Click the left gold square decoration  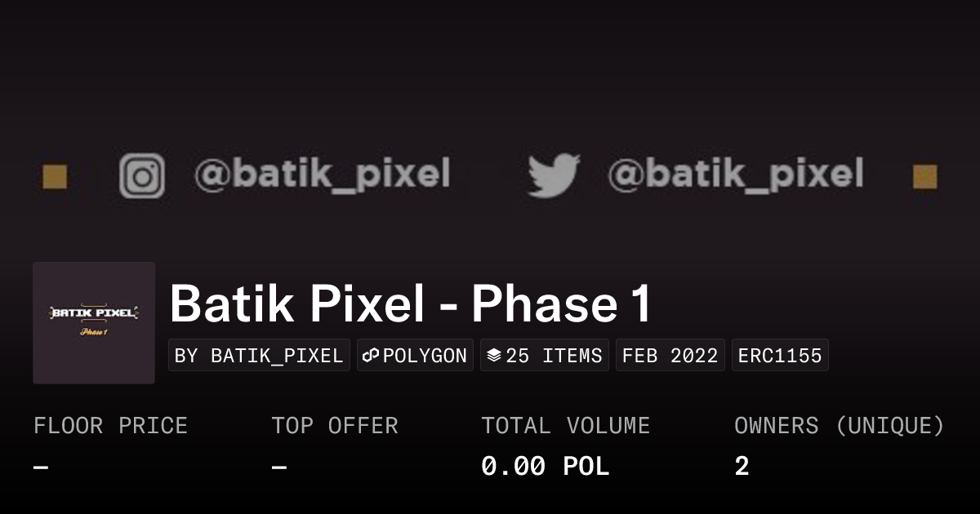55,176
